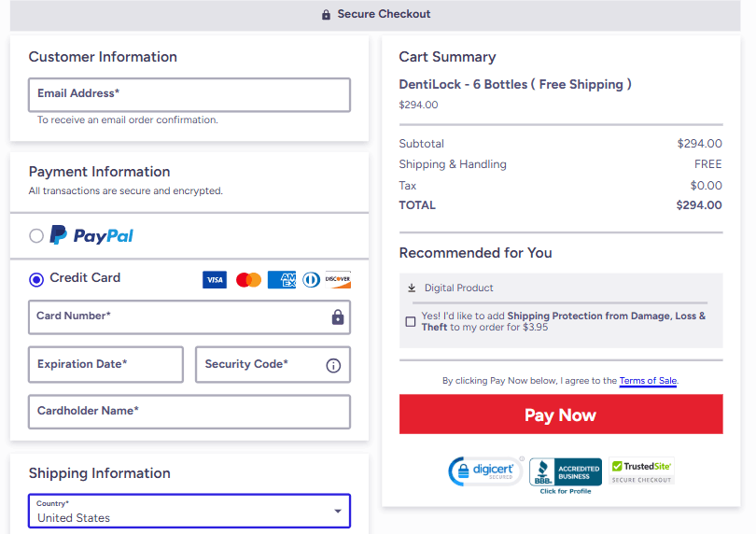
Task: Click the DigiCert Secured badge
Action: pyautogui.click(x=485, y=471)
